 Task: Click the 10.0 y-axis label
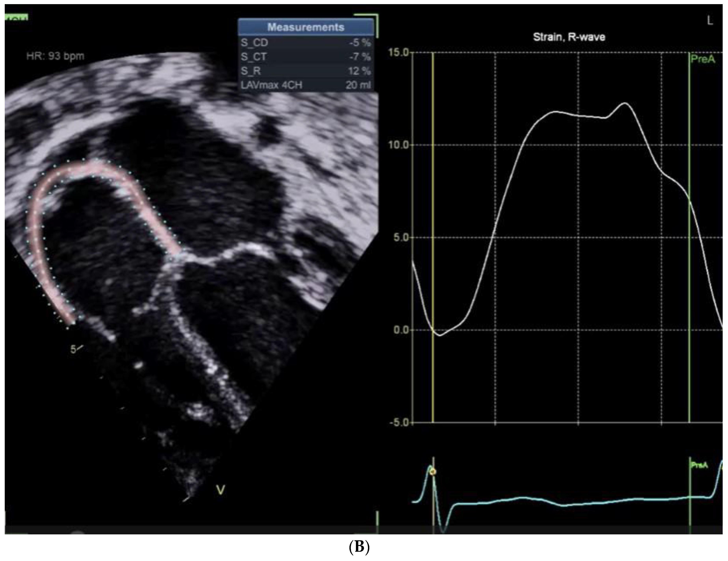coord(399,145)
